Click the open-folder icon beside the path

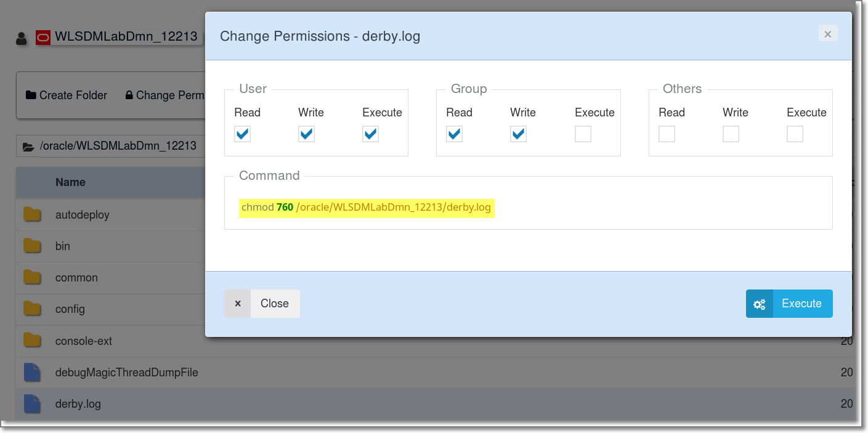(28, 147)
